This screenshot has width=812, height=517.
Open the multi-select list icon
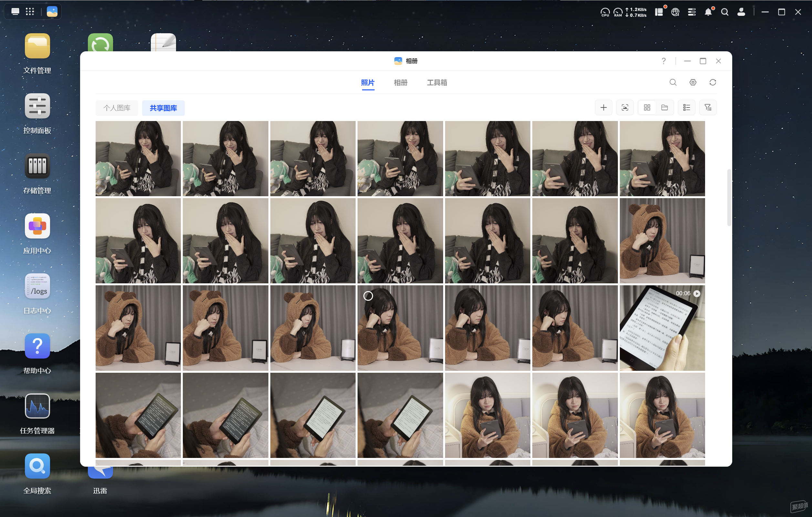pyautogui.click(x=687, y=107)
